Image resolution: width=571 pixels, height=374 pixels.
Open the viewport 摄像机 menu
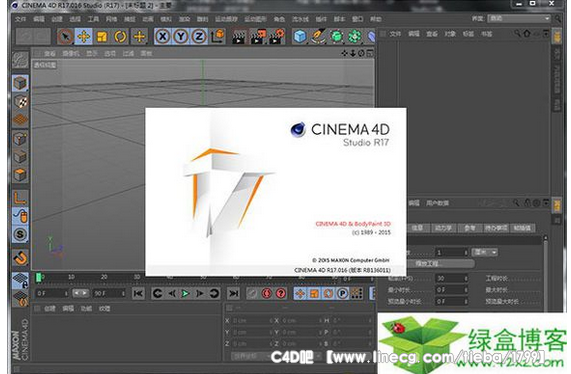[x=71, y=54]
